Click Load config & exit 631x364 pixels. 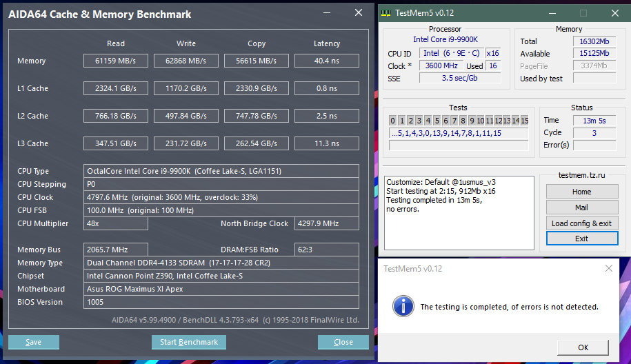(x=581, y=223)
